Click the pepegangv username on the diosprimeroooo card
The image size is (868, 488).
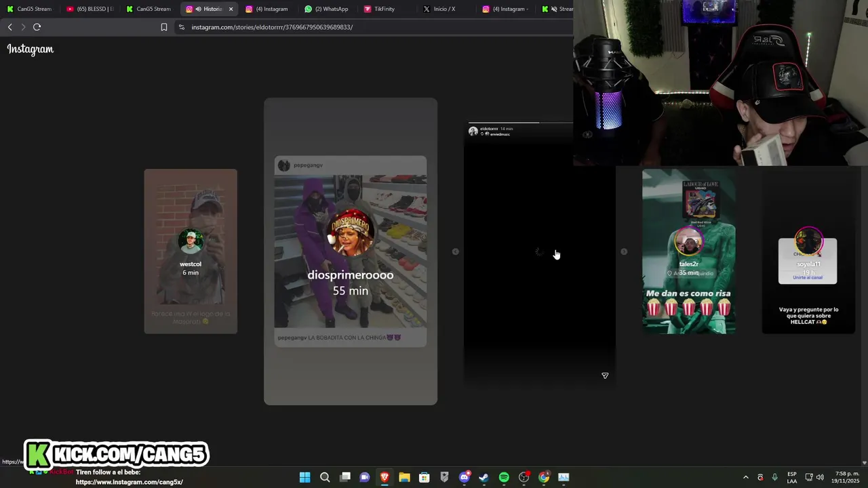coord(308,165)
